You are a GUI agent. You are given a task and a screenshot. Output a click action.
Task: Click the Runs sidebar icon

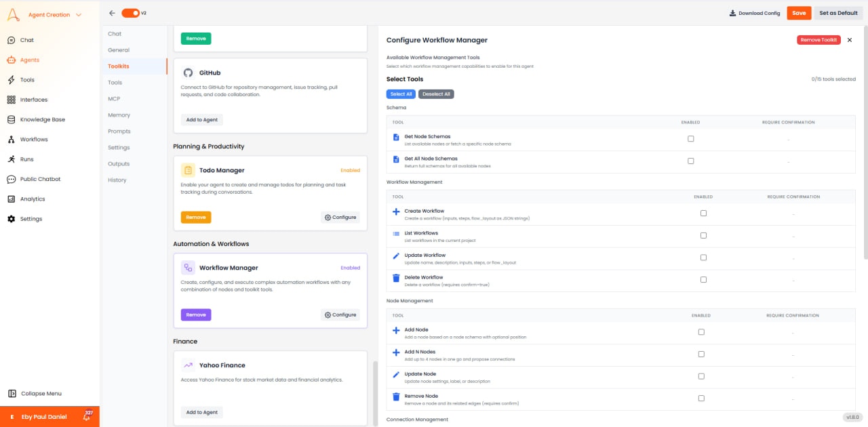(x=12, y=159)
